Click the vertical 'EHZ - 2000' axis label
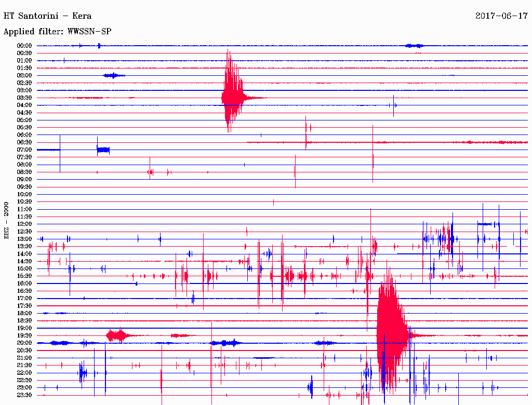 [6, 221]
